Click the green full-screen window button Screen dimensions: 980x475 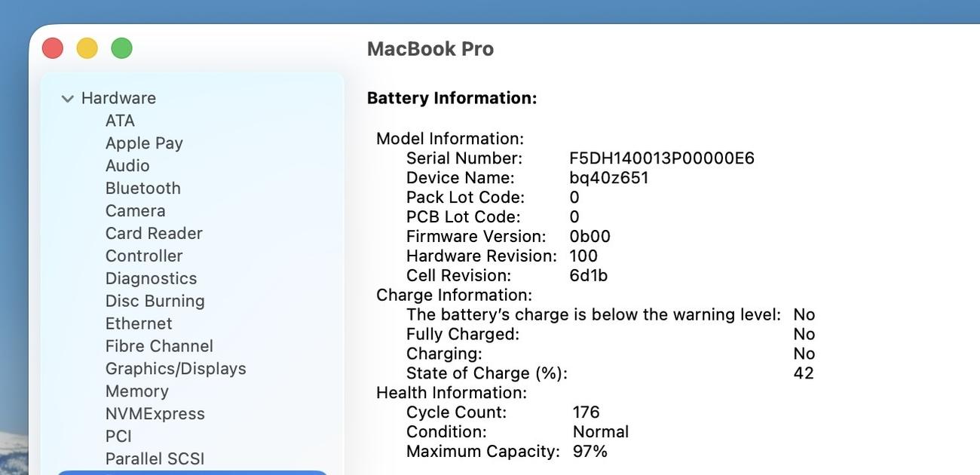(121, 48)
